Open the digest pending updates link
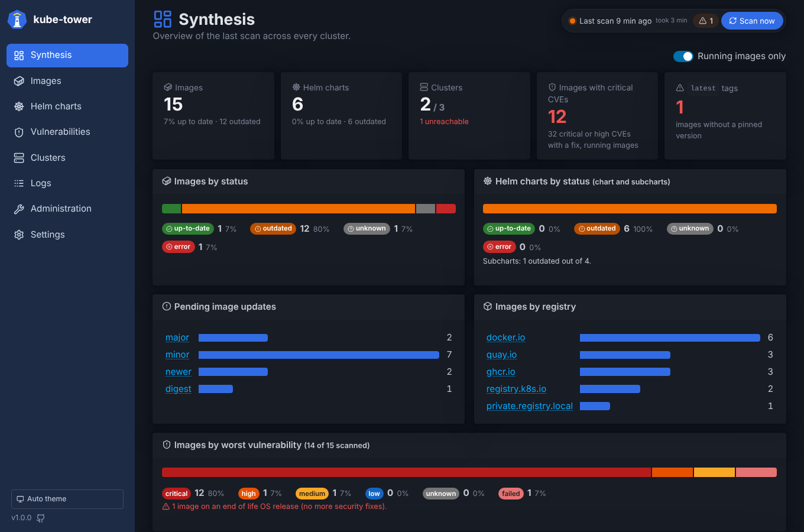The width and height of the screenshot is (804, 532). pyautogui.click(x=179, y=389)
